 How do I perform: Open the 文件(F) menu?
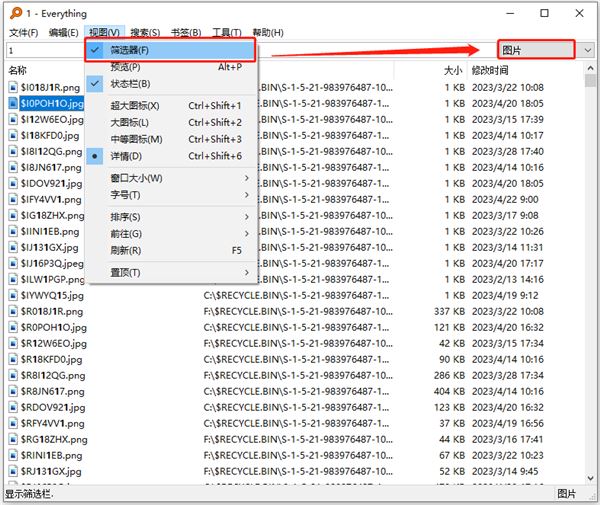(x=24, y=33)
